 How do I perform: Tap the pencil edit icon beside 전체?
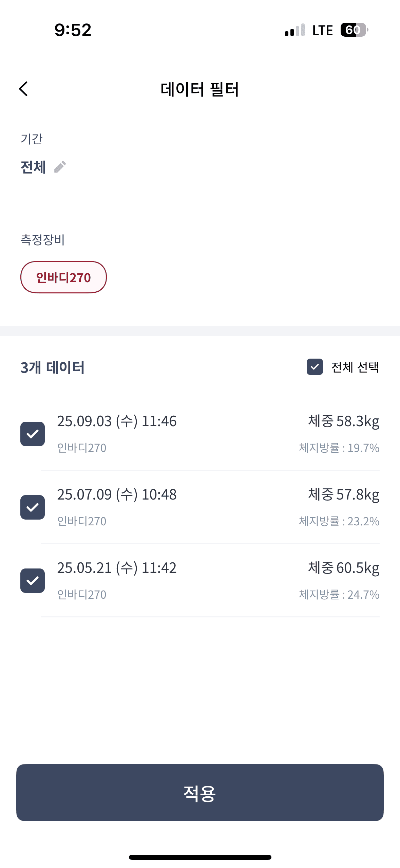(60, 167)
